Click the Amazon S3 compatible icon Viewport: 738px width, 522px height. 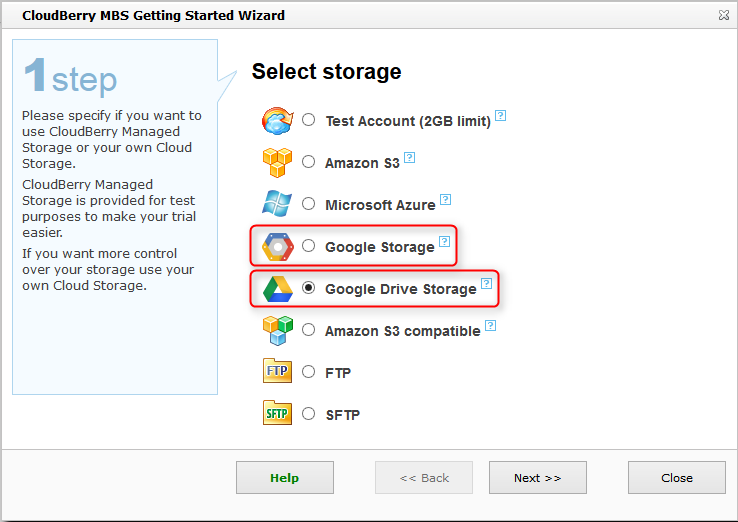(x=276, y=330)
